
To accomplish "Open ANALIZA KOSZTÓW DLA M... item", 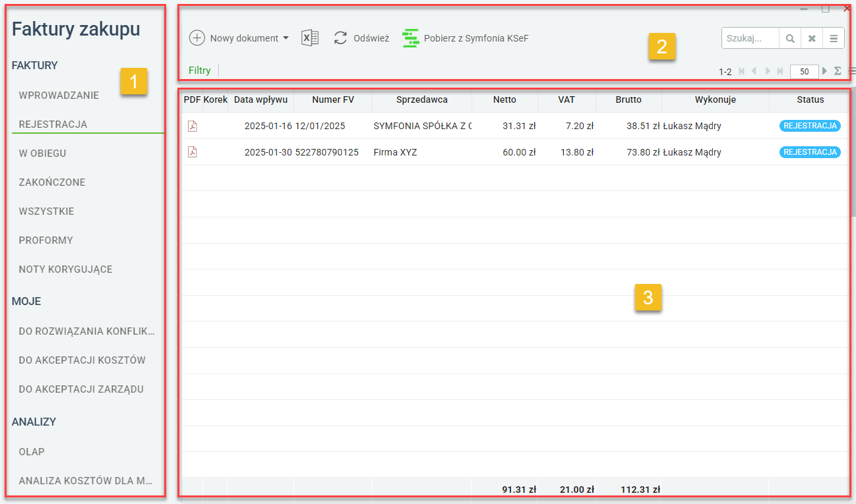I will click(x=86, y=480).
